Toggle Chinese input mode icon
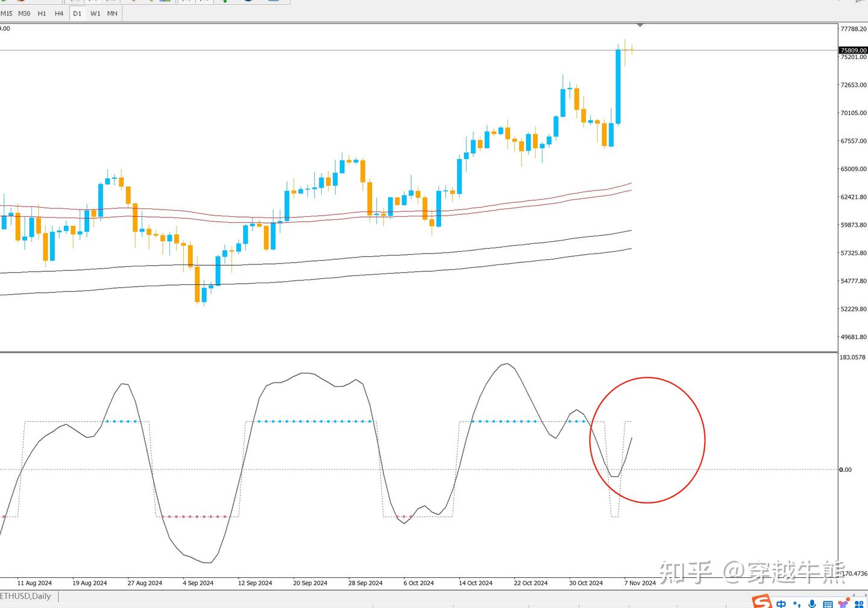868x608 pixels. pyautogui.click(x=781, y=604)
